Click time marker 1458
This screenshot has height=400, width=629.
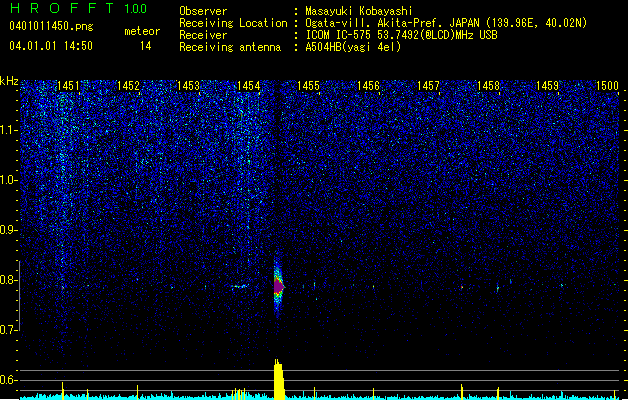(488, 85)
